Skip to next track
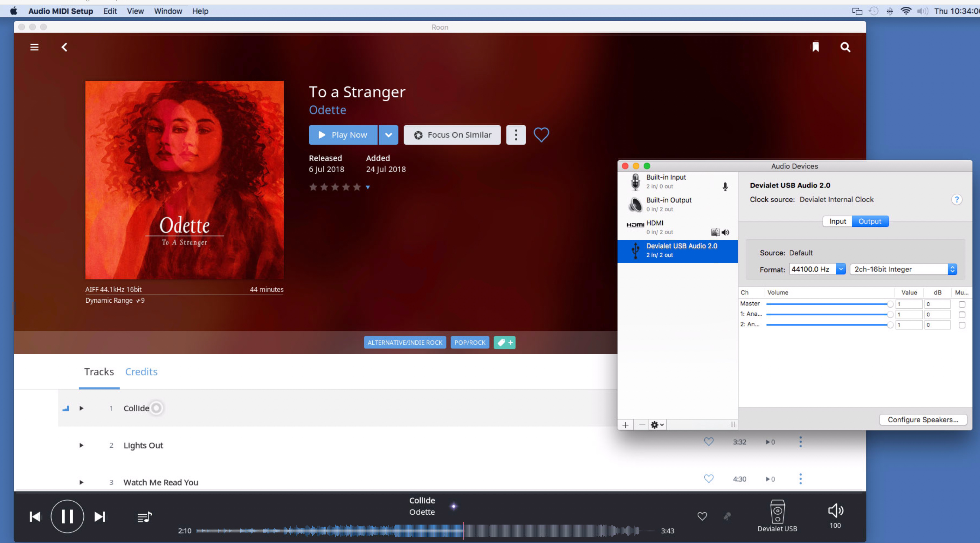 tap(100, 516)
